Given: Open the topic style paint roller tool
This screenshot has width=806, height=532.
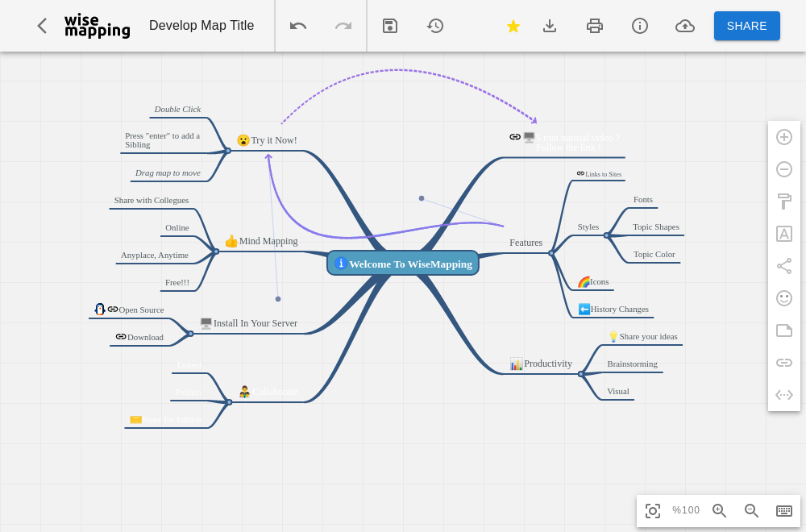Looking at the screenshot, I should point(784,202).
